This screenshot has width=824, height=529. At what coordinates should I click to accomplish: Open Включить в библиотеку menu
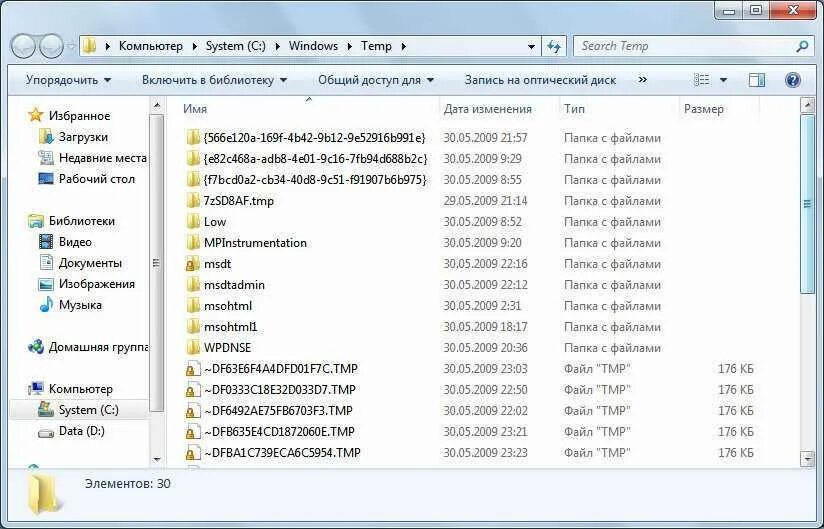point(214,80)
